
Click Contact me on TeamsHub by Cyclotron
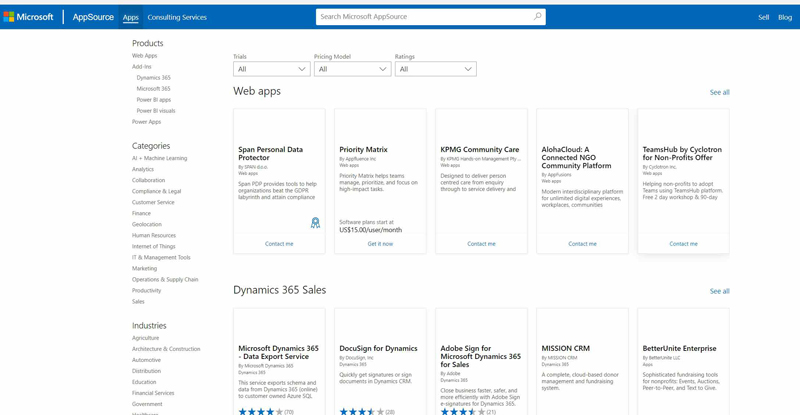[x=683, y=244]
